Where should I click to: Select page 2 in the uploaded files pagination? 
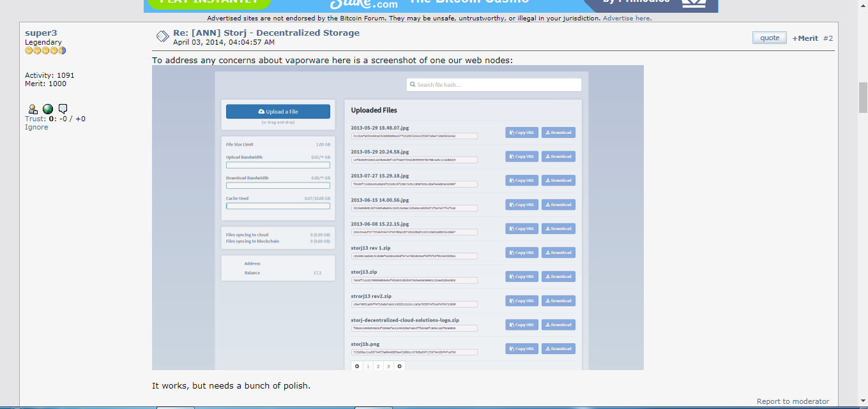click(x=377, y=366)
